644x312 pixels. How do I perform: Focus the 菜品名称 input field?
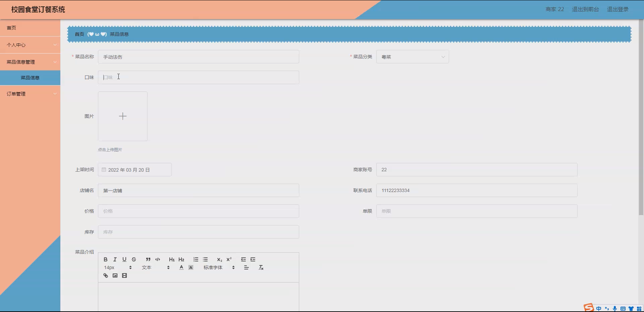[199, 57]
